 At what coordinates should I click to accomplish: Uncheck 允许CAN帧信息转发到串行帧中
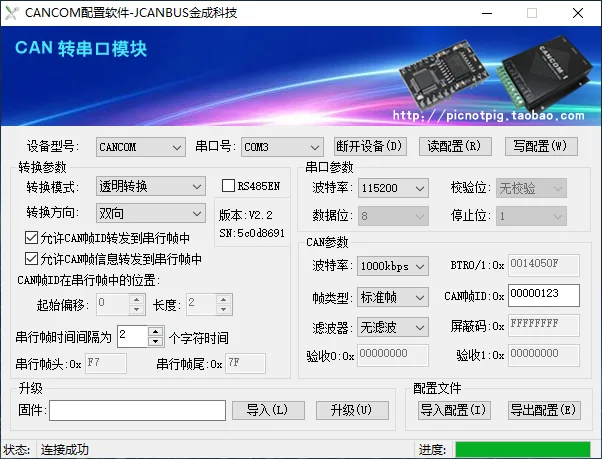(x=31, y=258)
